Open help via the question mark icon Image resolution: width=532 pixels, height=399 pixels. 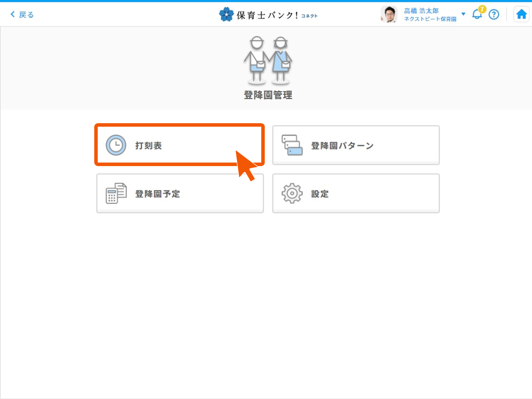(x=494, y=14)
